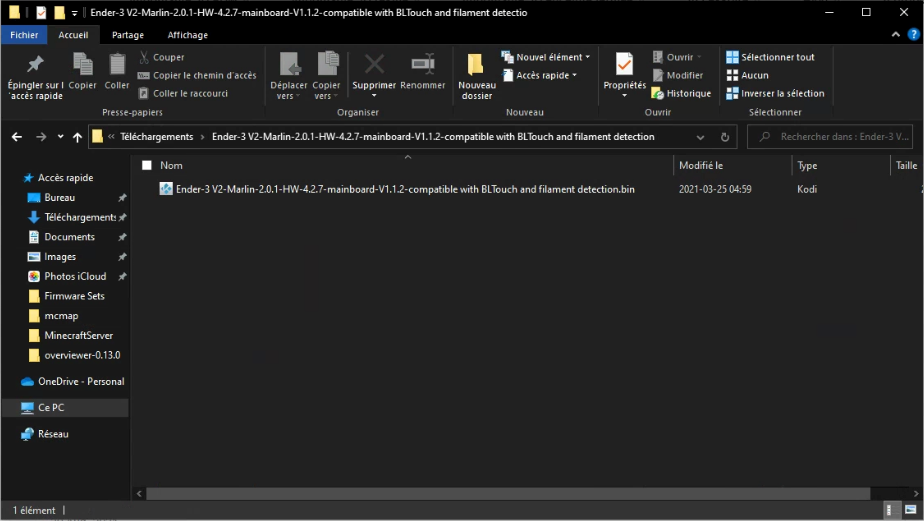Pin folder to Quick access (Épingler)
This screenshot has width=924, height=521.
35,77
